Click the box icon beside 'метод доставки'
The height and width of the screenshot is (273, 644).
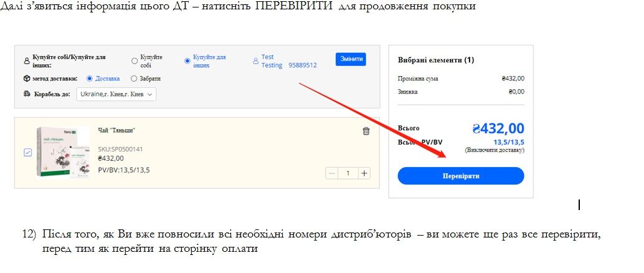click(26, 79)
